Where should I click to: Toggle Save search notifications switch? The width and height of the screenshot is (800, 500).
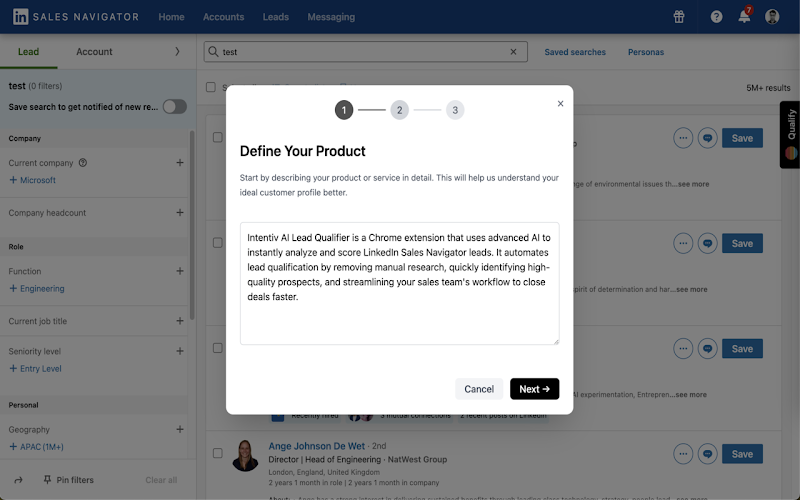(175, 107)
